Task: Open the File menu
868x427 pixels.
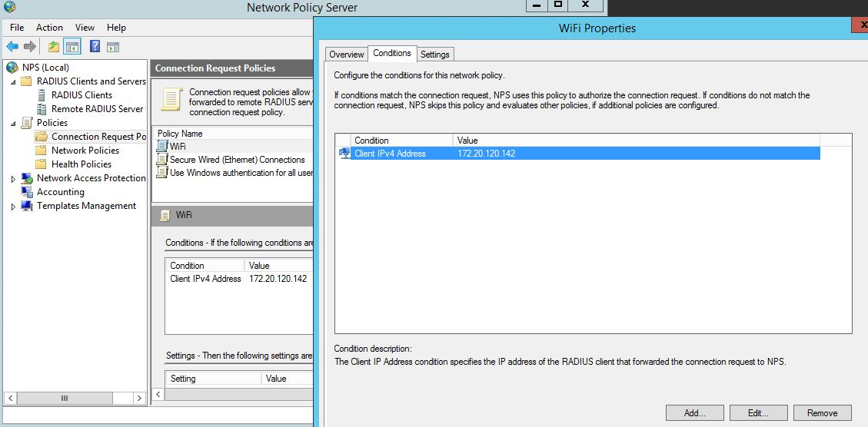Action: pos(17,28)
